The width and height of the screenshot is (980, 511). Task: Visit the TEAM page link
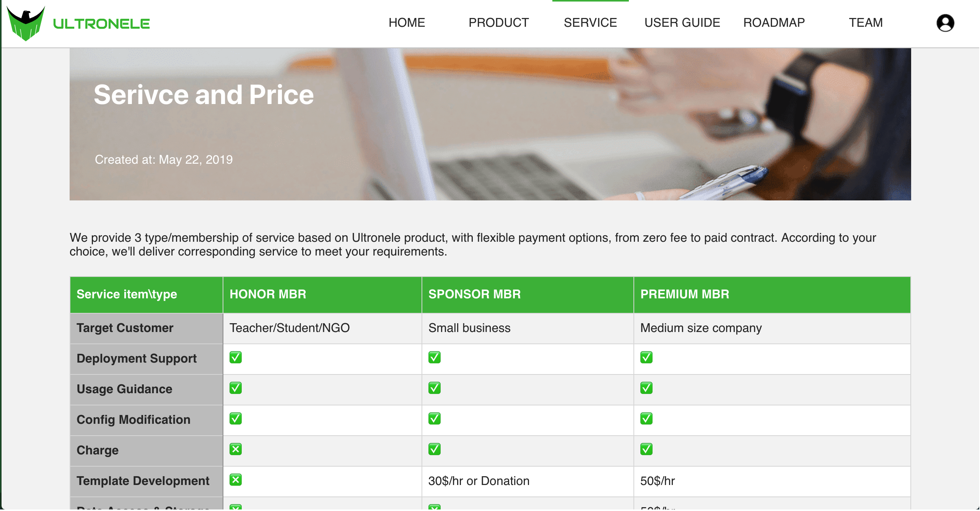(866, 23)
